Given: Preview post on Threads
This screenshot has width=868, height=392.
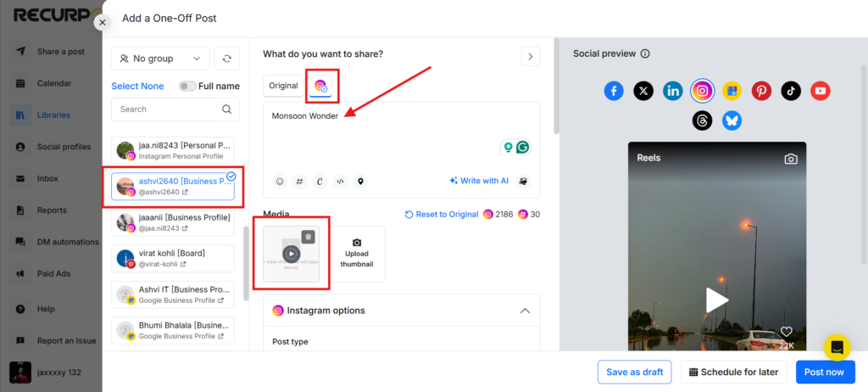Looking at the screenshot, I should coord(703,120).
